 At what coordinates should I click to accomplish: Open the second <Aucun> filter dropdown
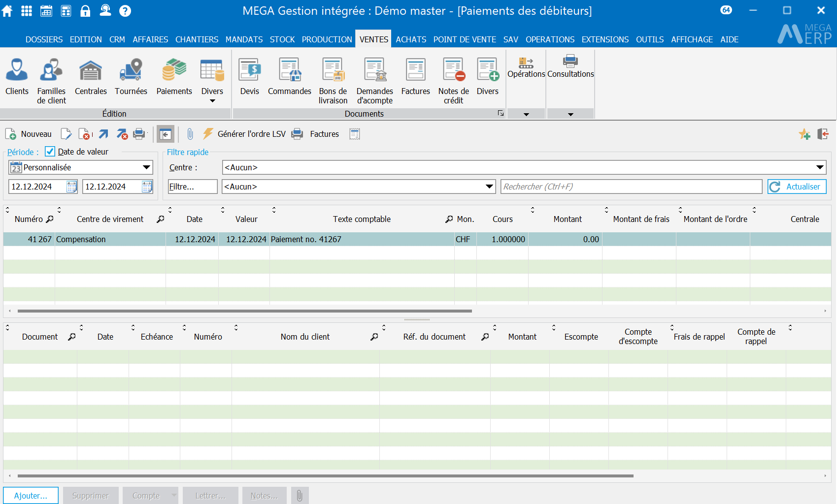(x=359, y=187)
